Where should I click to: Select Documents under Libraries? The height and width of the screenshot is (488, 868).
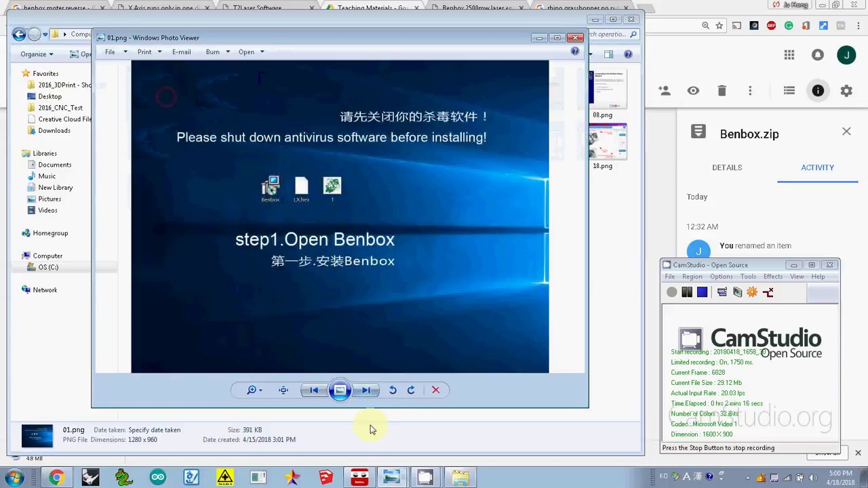(54, 165)
